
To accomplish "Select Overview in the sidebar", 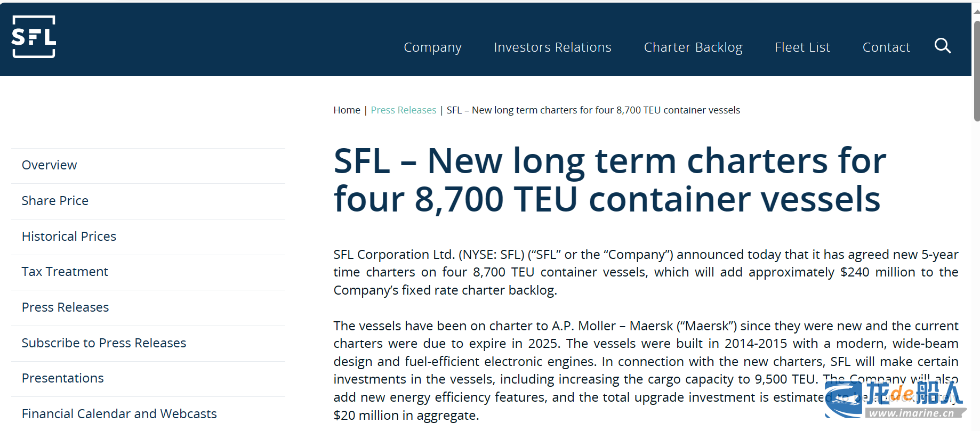I will (x=148, y=165).
